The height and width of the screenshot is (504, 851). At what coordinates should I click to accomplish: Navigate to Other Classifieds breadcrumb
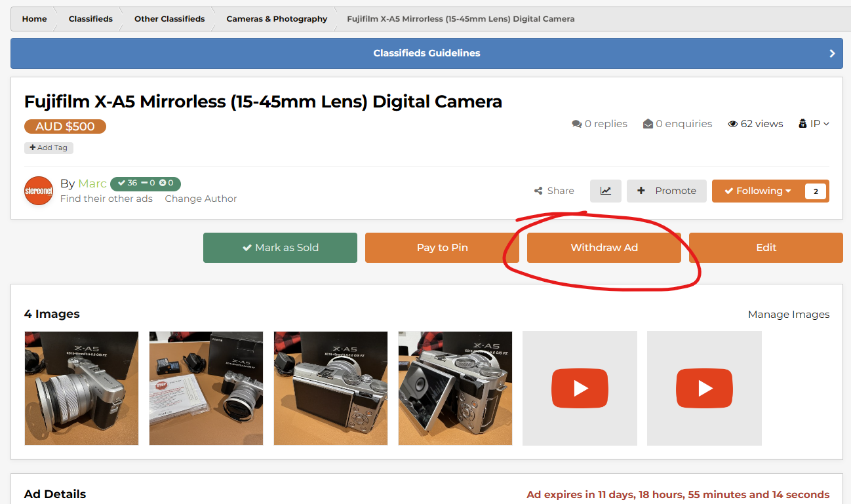click(169, 19)
